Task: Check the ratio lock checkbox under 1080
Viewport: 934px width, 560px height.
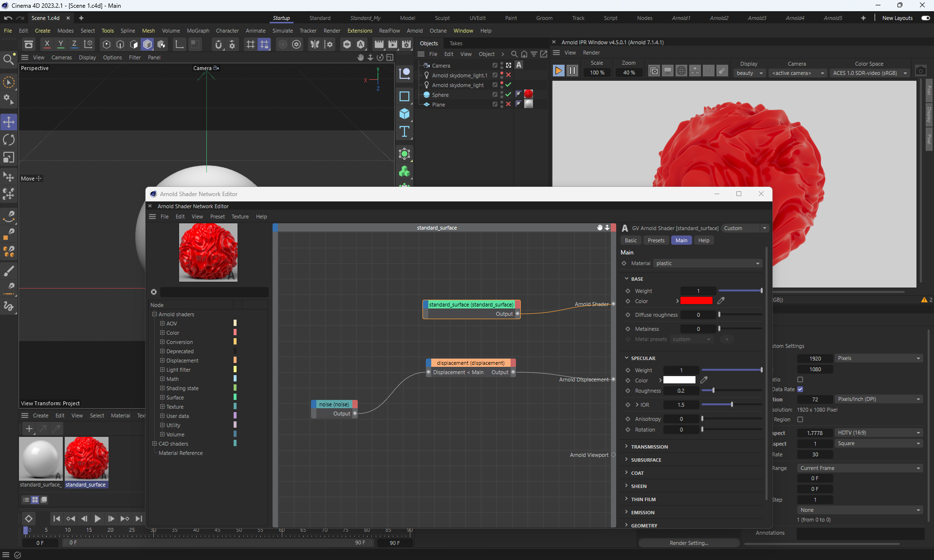Action: point(800,379)
